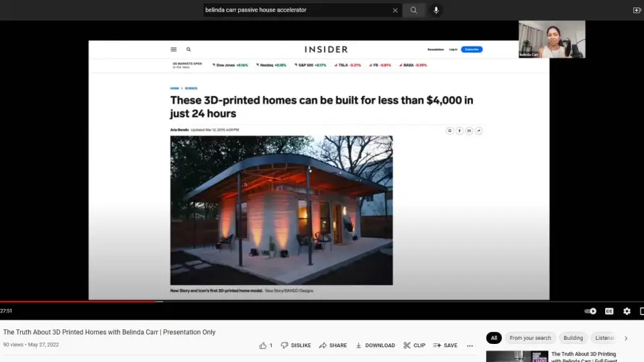The height and width of the screenshot is (362, 644).
Task: Select the 'All' filter chip
Action: click(494, 338)
